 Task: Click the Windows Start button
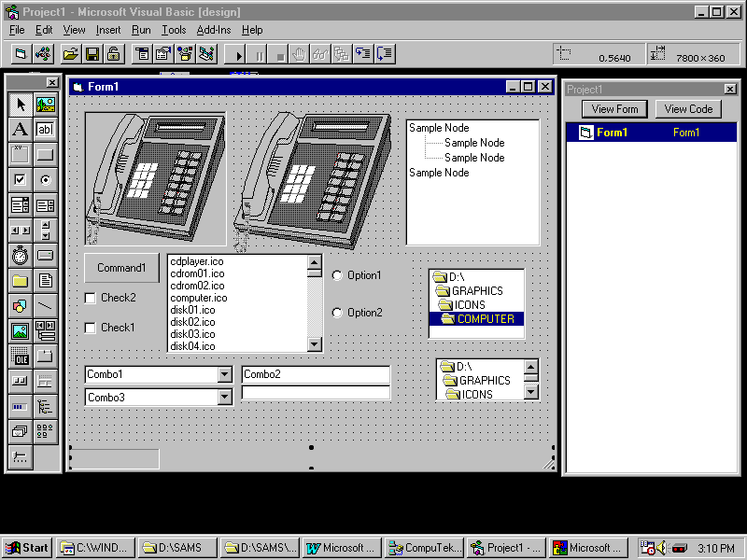pyautogui.click(x=27, y=548)
